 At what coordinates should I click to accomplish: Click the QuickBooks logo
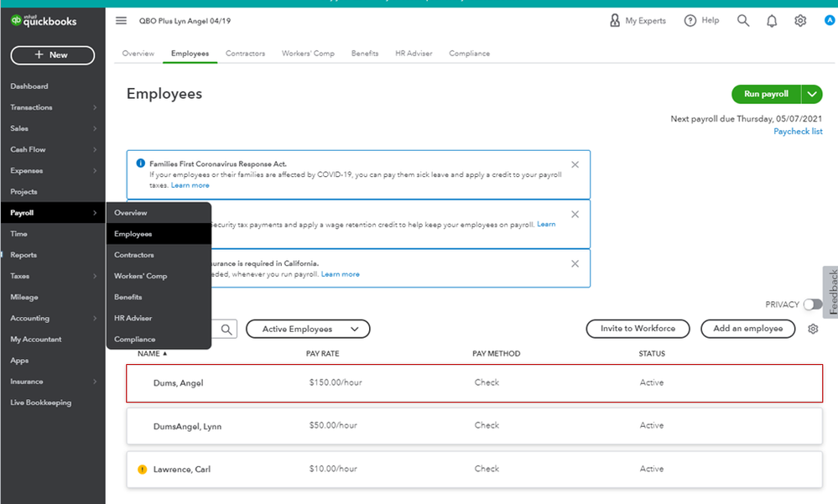44,21
